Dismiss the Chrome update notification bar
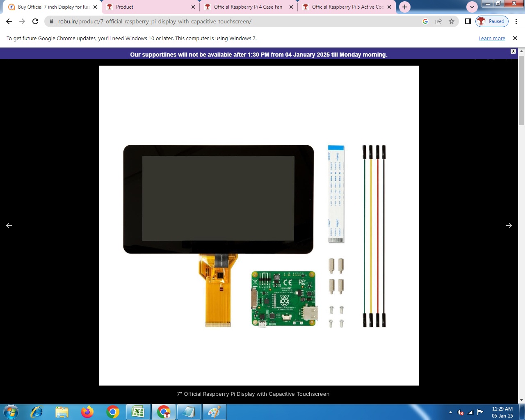Viewport: 525px width, 420px height. [x=515, y=38]
